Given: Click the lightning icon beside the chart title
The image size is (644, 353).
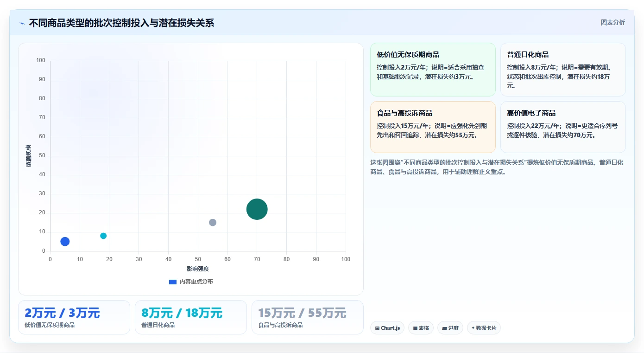Looking at the screenshot, I should coord(22,23).
